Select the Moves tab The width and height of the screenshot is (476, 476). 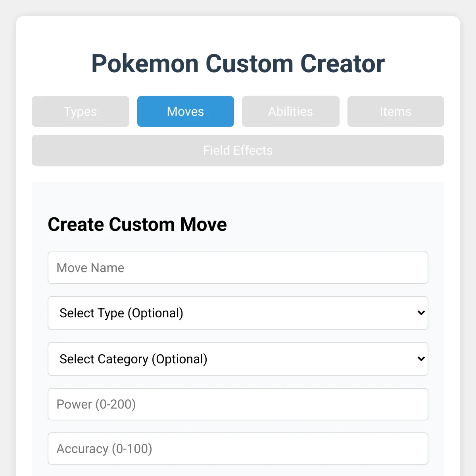[x=186, y=111]
